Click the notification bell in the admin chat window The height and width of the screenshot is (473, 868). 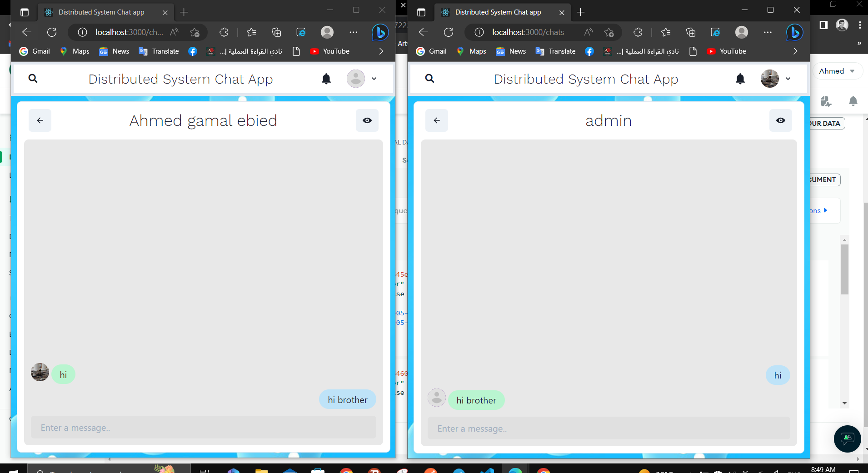pyautogui.click(x=740, y=79)
